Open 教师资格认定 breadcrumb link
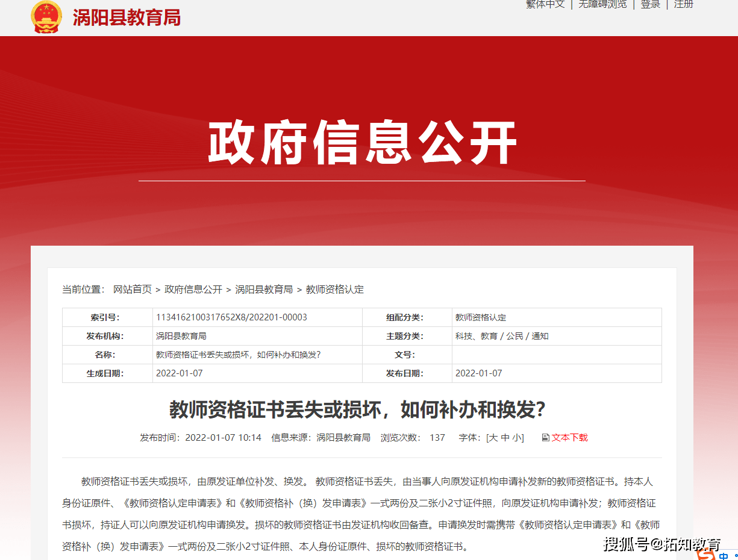 [x=335, y=290]
